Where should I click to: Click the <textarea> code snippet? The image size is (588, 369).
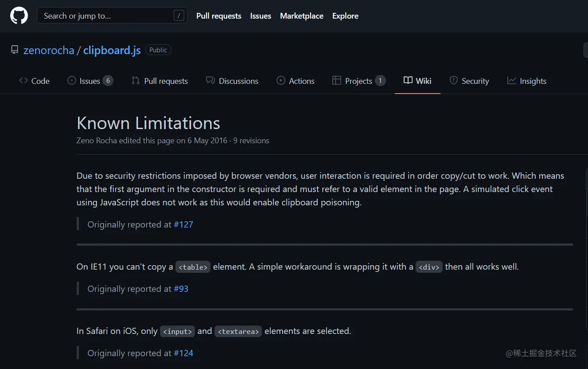point(238,331)
